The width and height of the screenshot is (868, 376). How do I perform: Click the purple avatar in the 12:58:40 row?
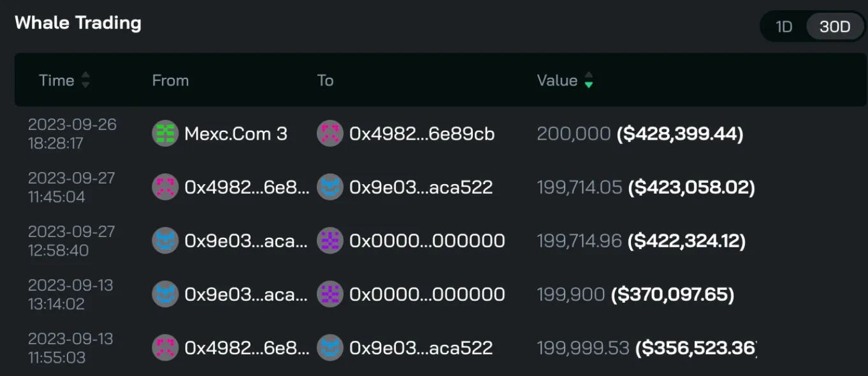(x=330, y=241)
